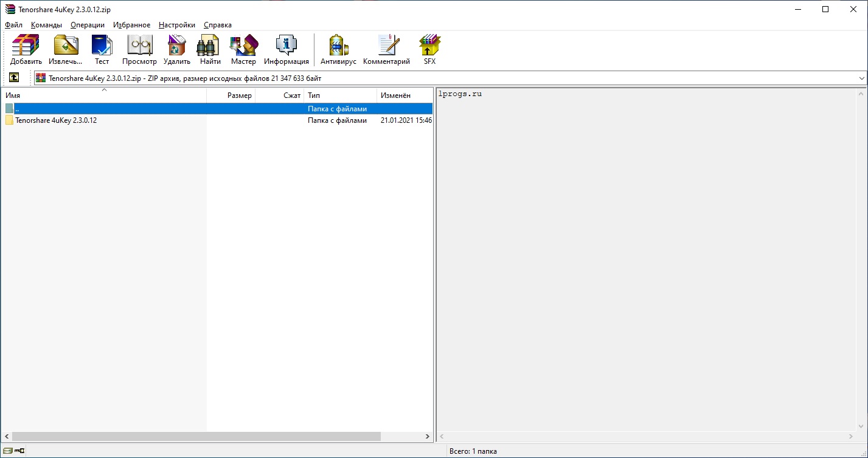Show archive Информация (Info)
868x458 pixels.
286,50
